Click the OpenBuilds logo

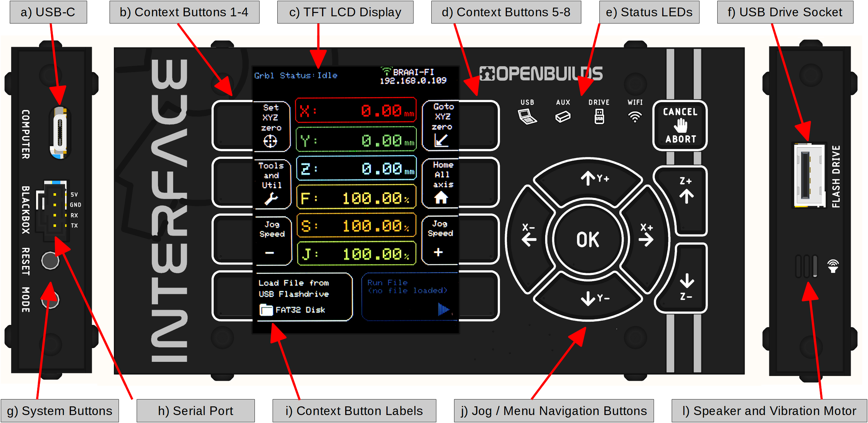pyautogui.click(x=541, y=73)
